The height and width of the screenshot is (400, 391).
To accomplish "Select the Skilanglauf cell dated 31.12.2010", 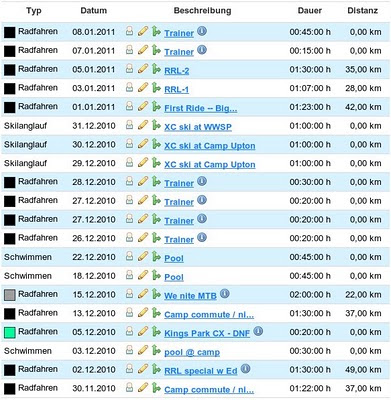I will tap(25, 126).
